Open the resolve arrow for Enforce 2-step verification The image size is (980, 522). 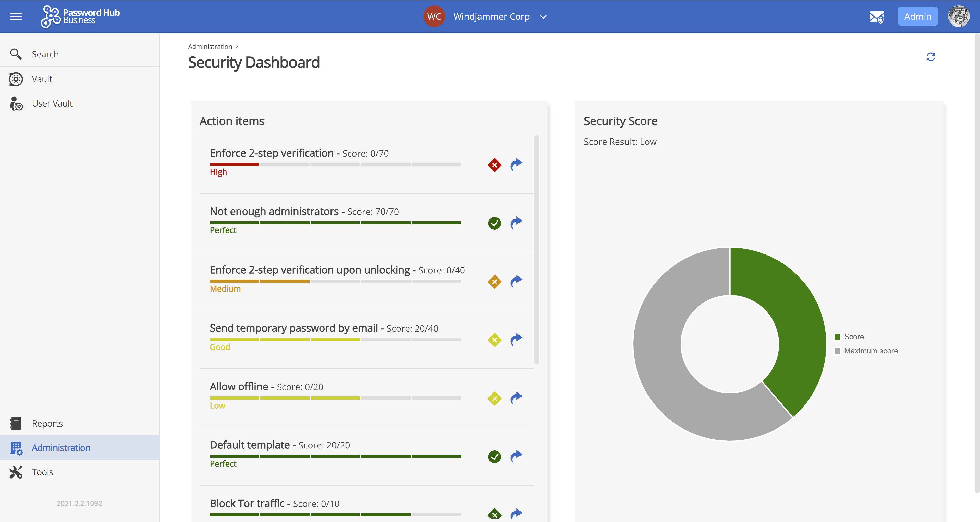pyautogui.click(x=516, y=165)
